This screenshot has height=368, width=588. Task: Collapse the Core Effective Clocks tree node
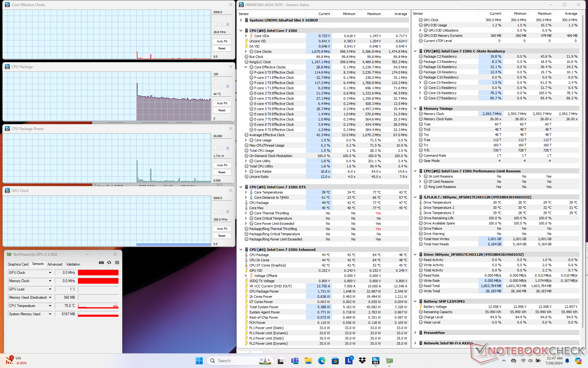pos(246,67)
